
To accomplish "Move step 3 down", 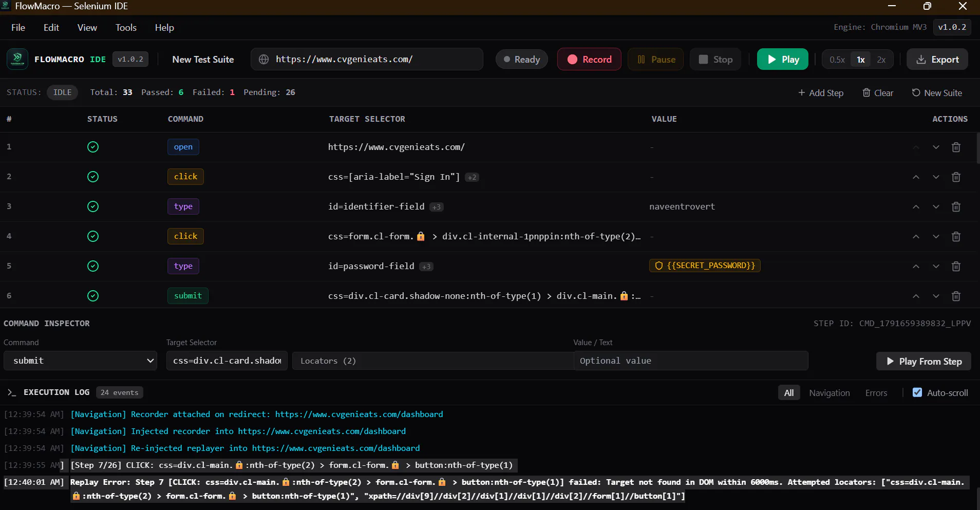I will [x=936, y=207].
